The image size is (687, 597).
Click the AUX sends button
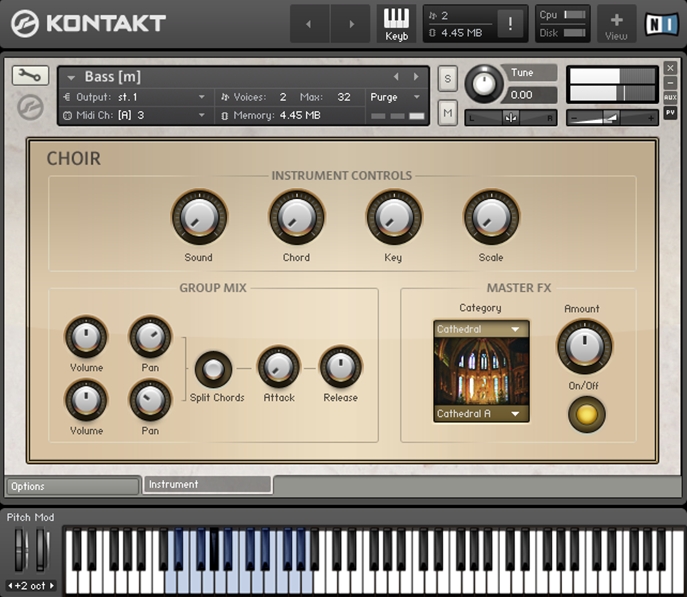[x=670, y=98]
